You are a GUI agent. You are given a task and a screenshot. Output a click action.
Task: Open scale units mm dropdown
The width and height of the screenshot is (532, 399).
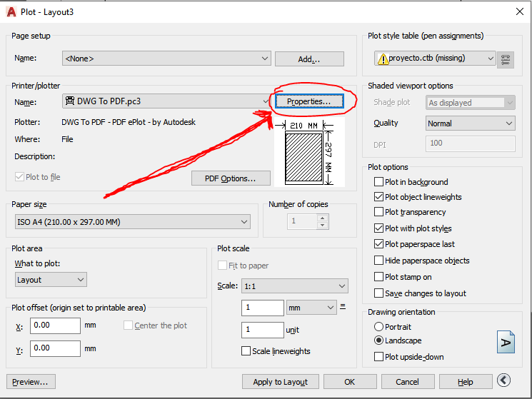point(311,308)
